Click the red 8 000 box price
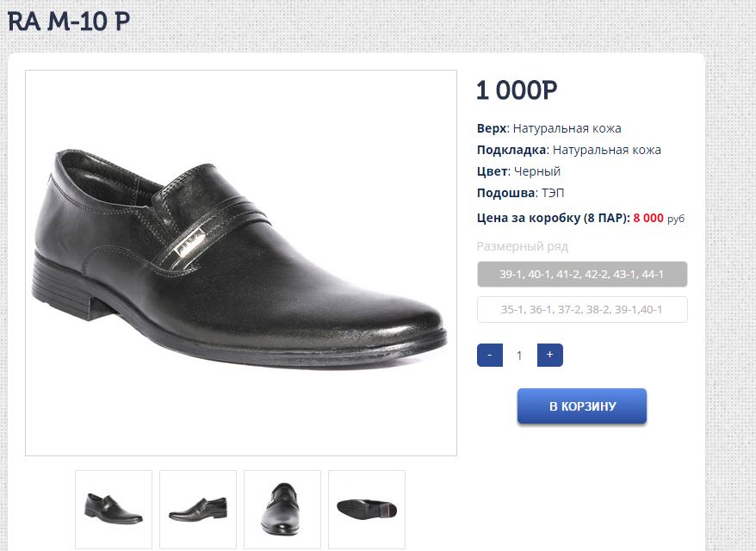756x551 pixels. click(648, 218)
